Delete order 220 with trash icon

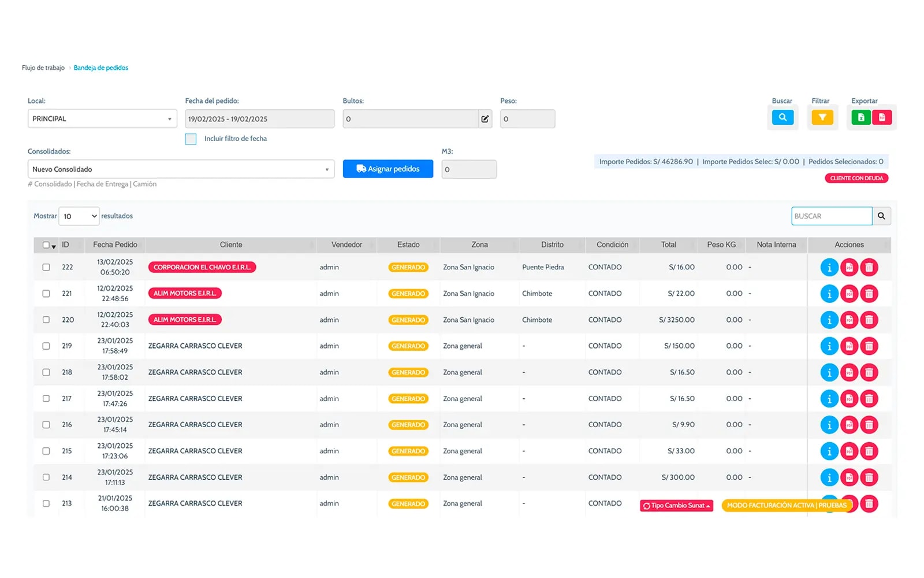tap(869, 320)
